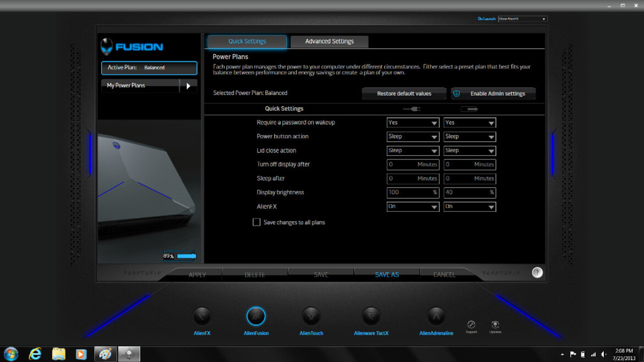
Task: Click the Support icon
Action: click(x=471, y=325)
